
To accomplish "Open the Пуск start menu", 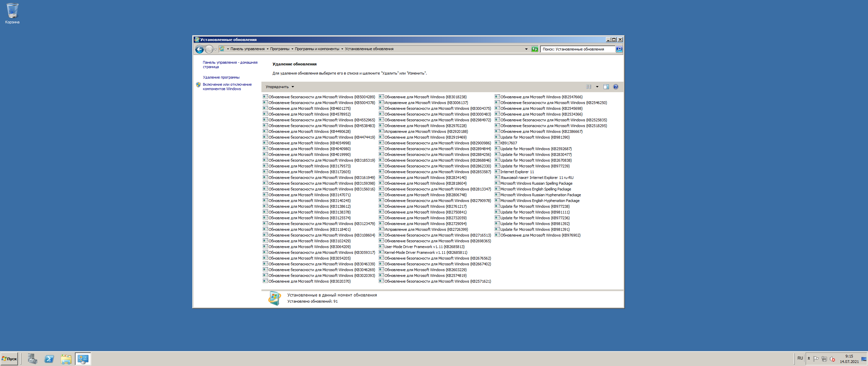I will pyautogui.click(x=9, y=359).
